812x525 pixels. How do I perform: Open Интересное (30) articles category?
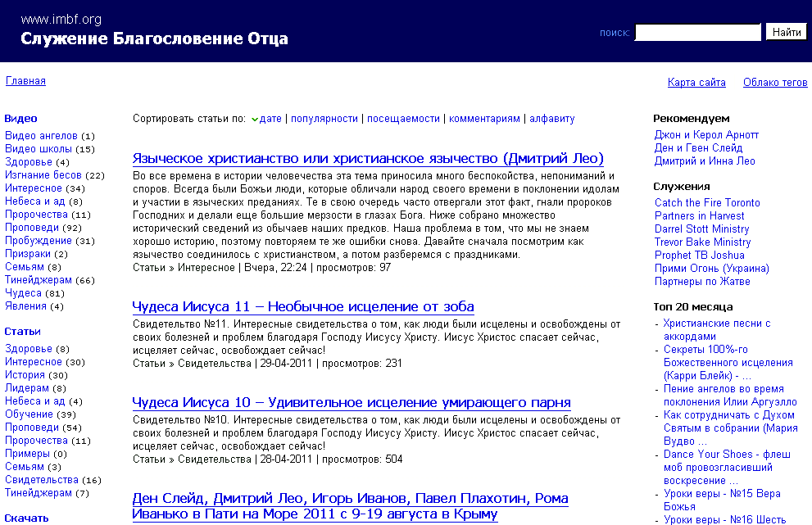point(33,362)
